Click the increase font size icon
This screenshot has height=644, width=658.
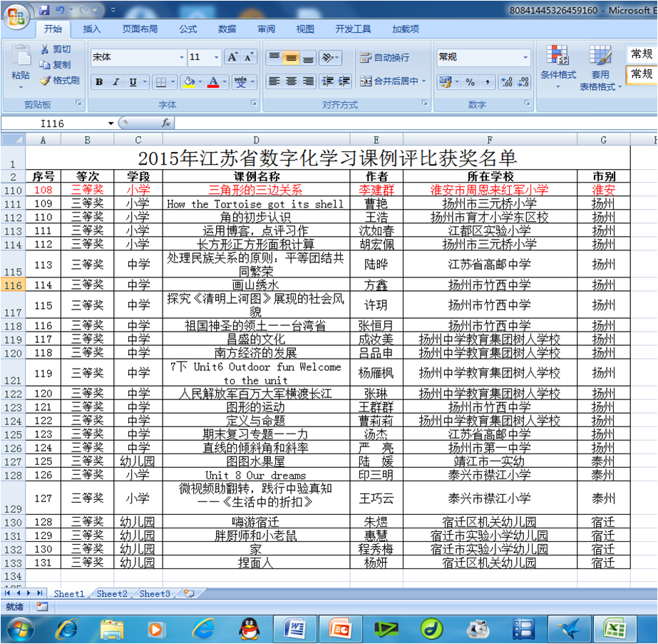pyautogui.click(x=232, y=57)
